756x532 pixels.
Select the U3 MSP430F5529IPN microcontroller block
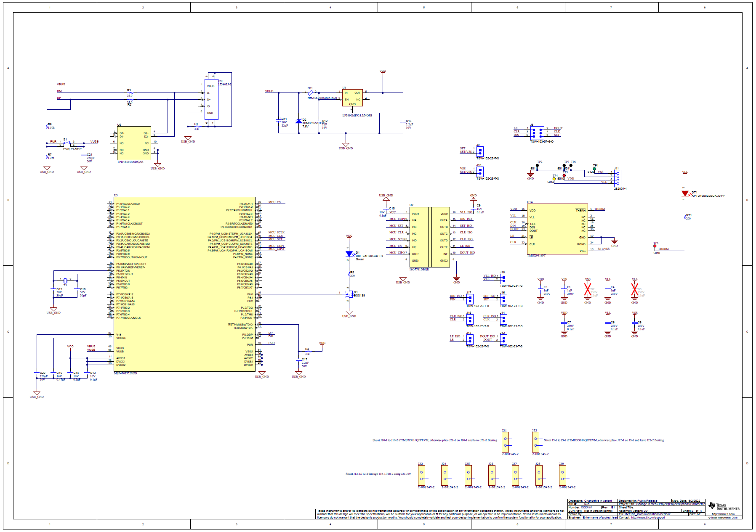[184, 284]
